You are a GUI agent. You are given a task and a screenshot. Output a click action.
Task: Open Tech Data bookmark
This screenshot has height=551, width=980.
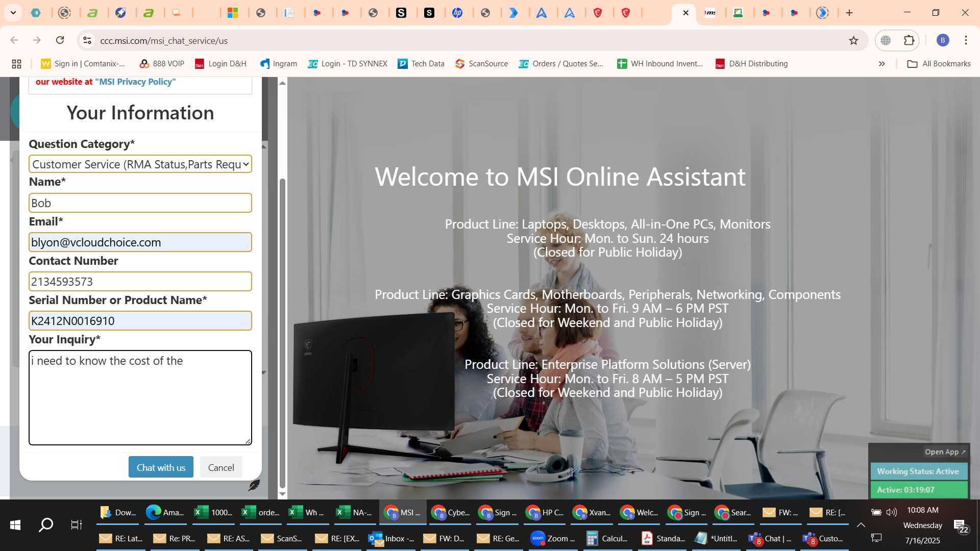click(x=421, y=64)
